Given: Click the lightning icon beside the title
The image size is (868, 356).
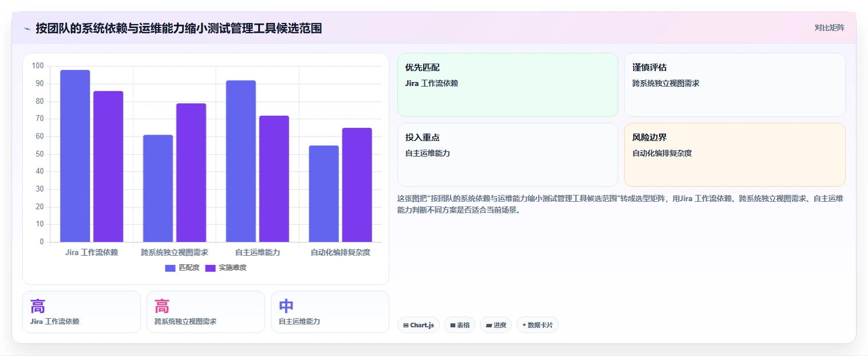Looking at the screenshot, I should click(x=27, y=28).
